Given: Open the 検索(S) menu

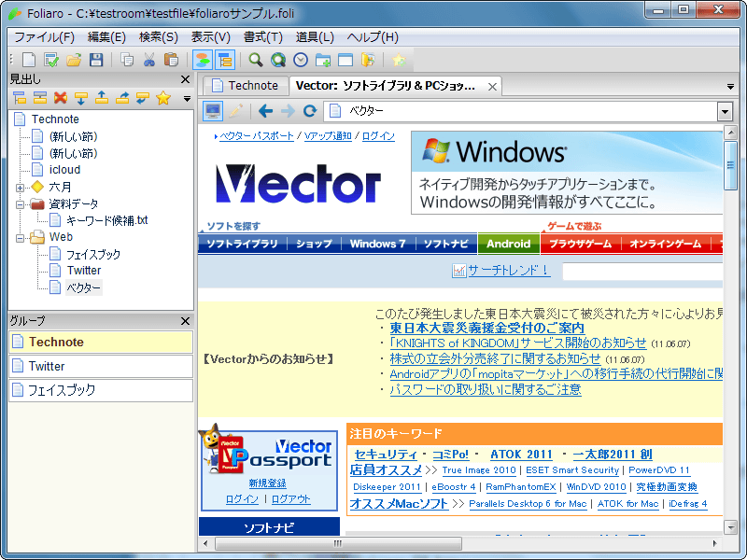Looking at the screenshot, I should click(159, 37).
